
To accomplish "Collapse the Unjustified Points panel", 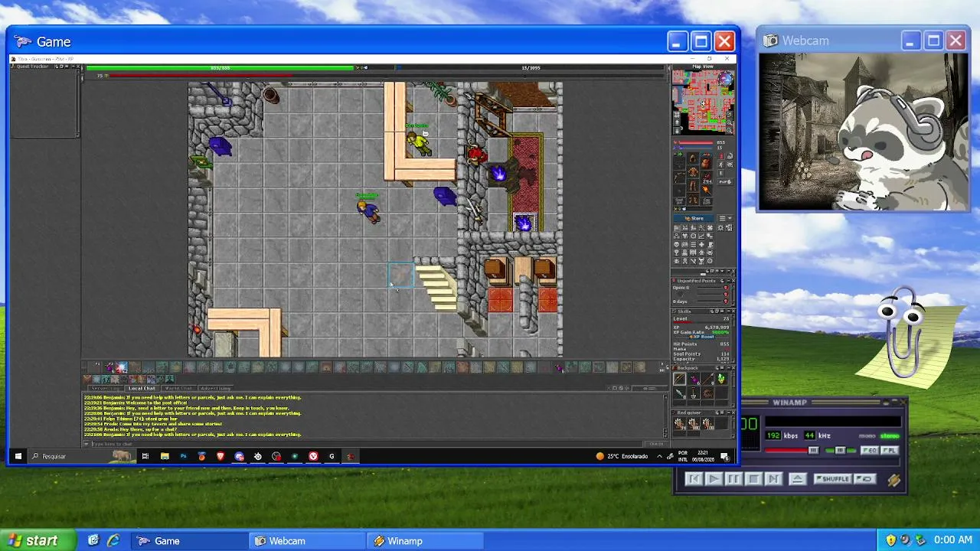I will click(727, 281).
